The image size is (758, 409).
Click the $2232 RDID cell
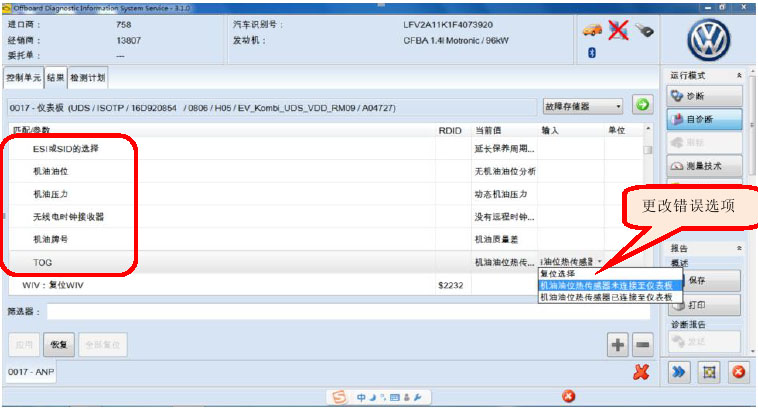(451, 285)
